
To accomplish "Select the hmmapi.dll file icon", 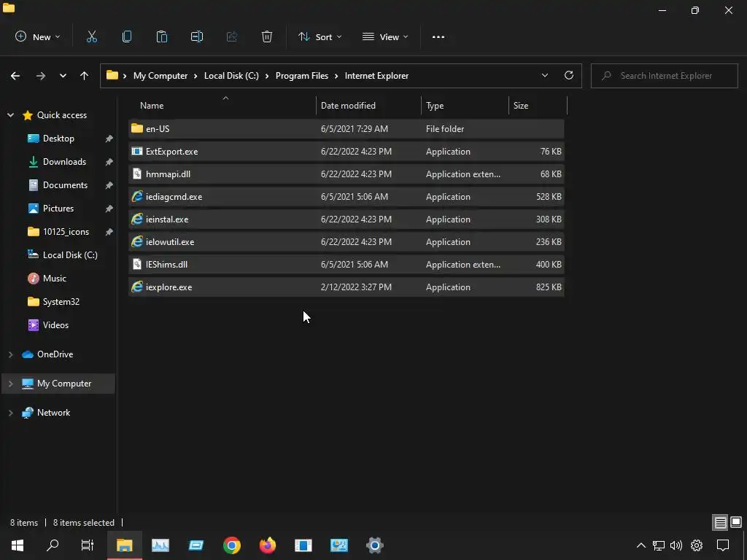I will pos(137,174).
